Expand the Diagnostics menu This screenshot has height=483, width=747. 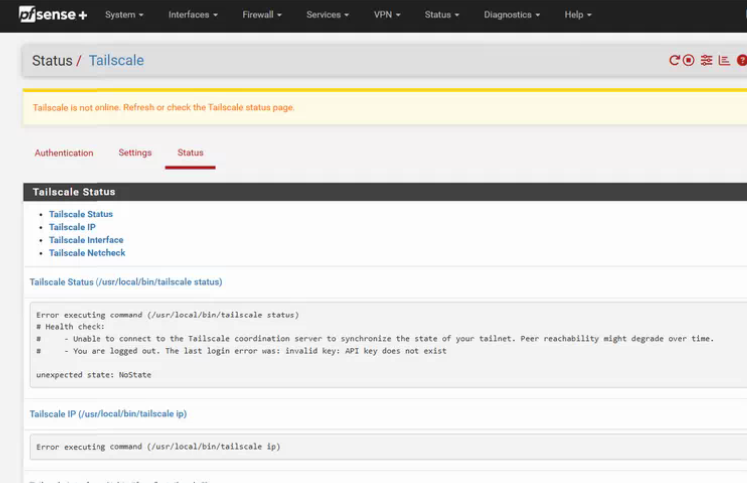(512, 15)
